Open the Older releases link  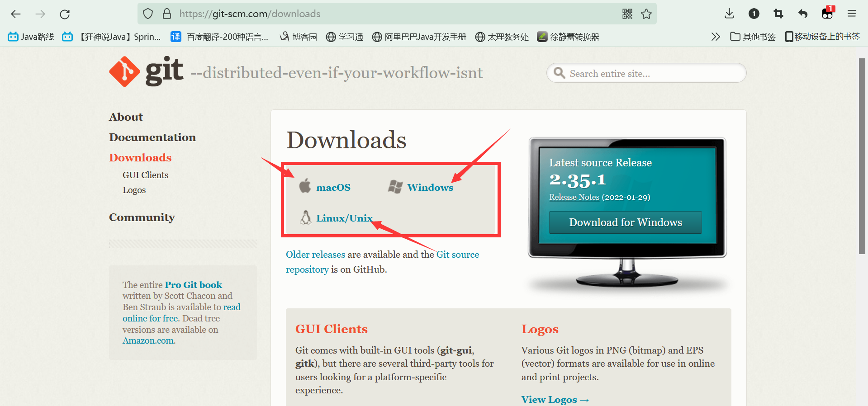[315, 255]
